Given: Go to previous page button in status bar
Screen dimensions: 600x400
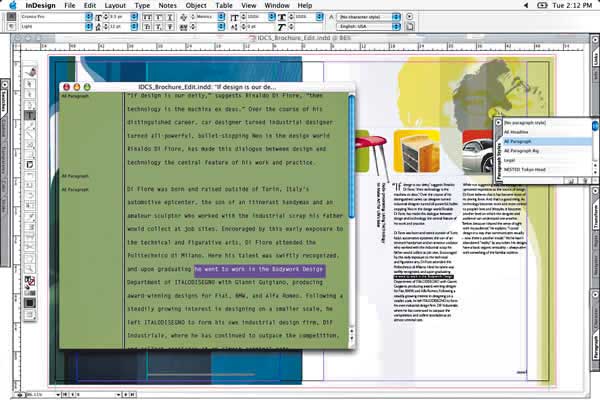Looking at the screenshot, I should [x=72, y=394].
